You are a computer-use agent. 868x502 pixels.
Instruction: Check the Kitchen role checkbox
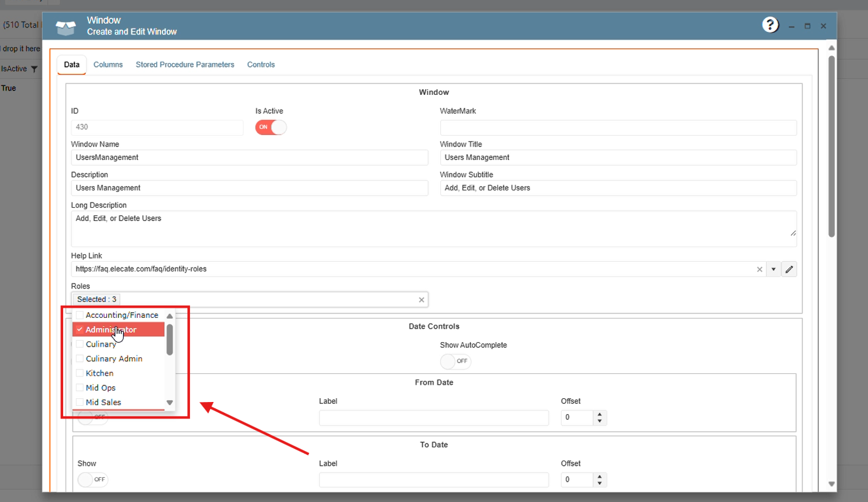[80, 373]
